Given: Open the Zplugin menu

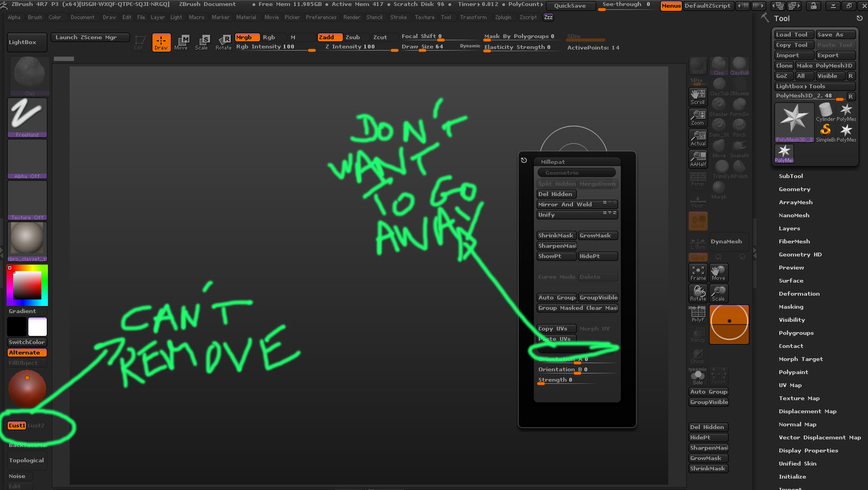Looking at the screenshot, I should 503,17.
